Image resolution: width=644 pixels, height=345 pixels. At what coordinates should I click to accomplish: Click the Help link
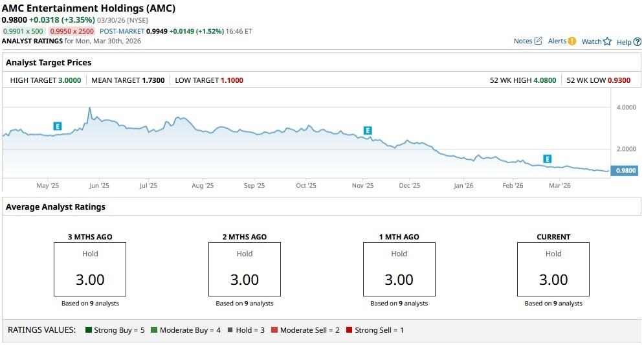pos(624,42)
